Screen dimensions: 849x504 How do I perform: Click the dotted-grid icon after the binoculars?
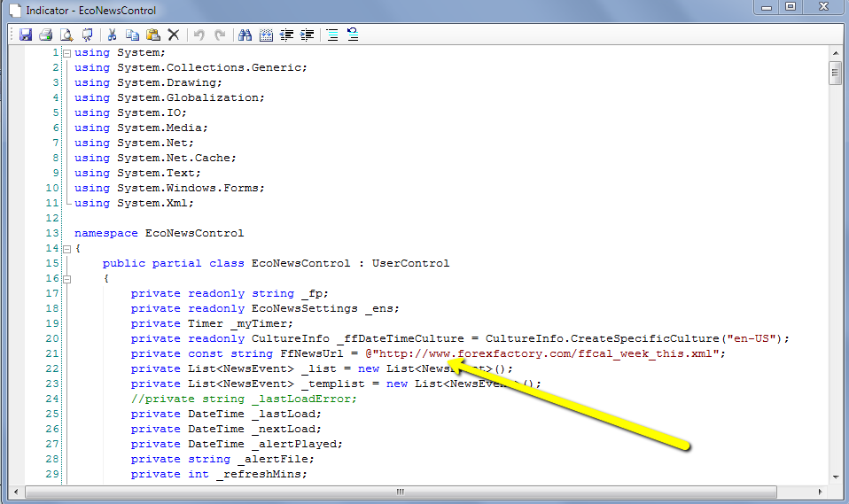click(266, 35)
